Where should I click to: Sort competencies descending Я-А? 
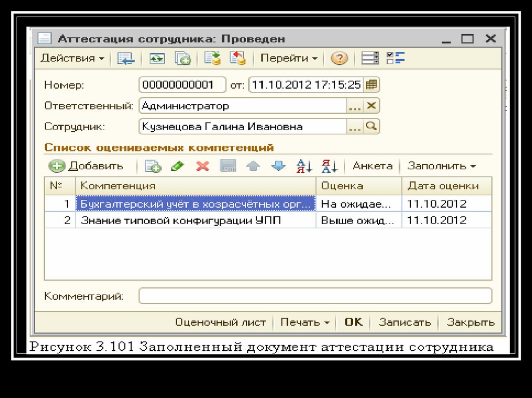(x=329, y=166)
